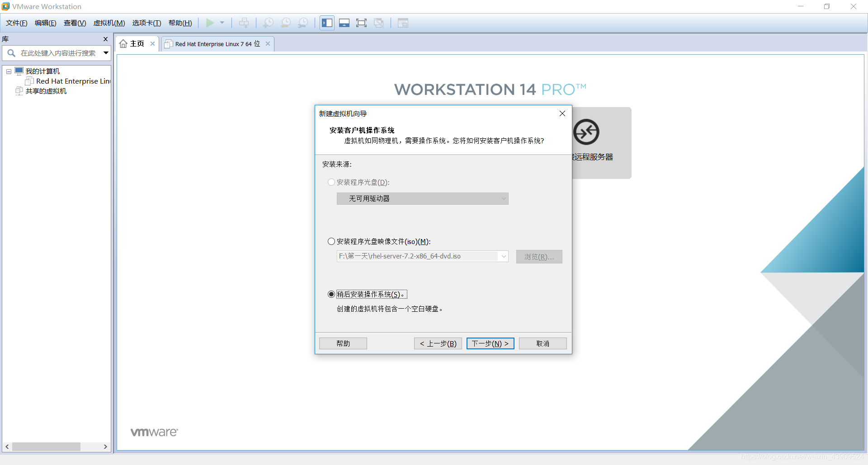The width and height of the screenshot is (868, 465).
Task: Click the 取消 cancel button
Action: (543, 343)
